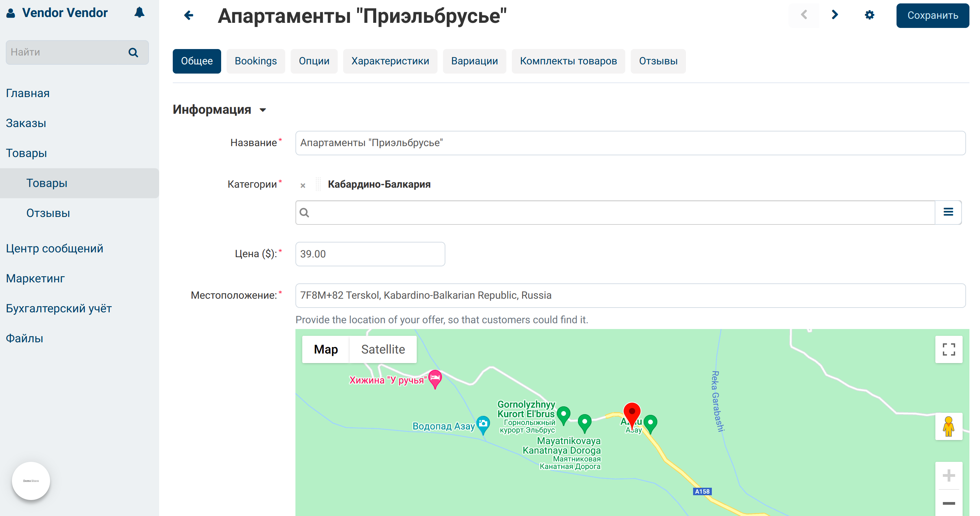This screenshot has height=516, width=980.
Task: Remove the Кабардино-Балкария category
Action: (303, 185)
